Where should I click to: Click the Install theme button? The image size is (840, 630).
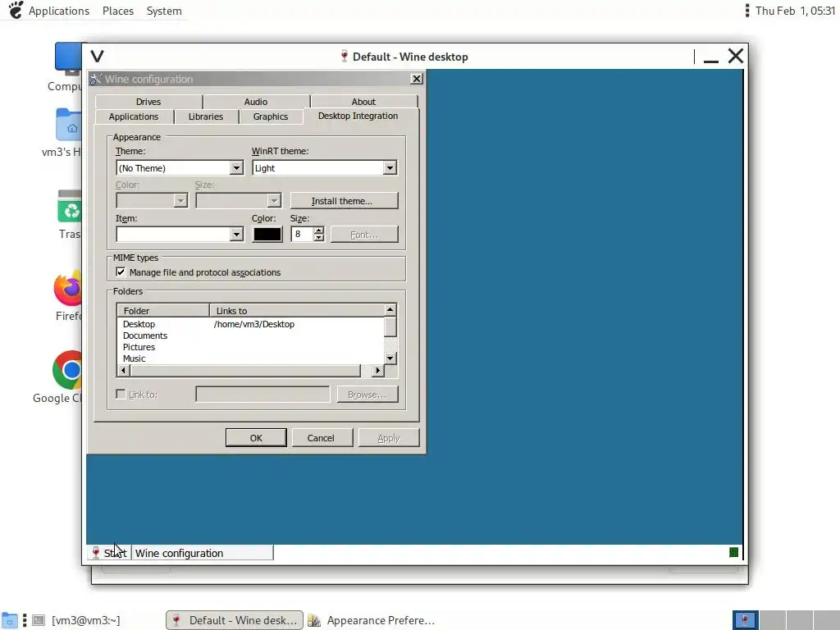coord(344,201)
